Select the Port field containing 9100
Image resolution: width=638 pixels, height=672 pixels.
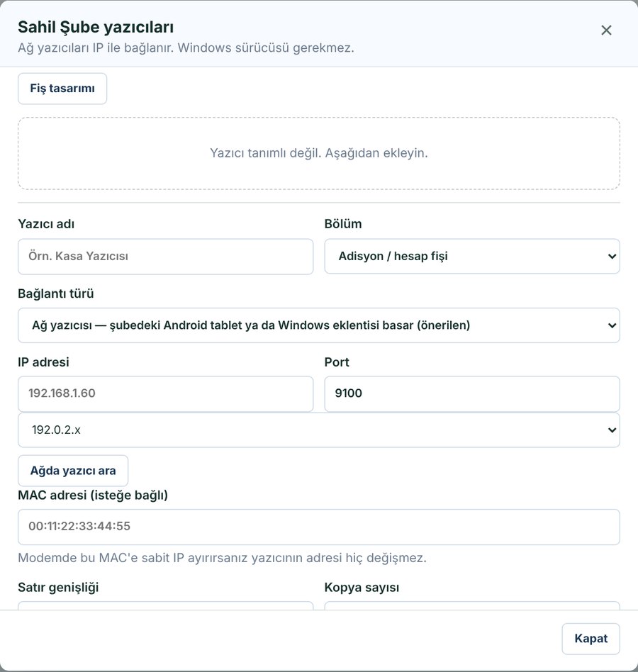(471, 393)
